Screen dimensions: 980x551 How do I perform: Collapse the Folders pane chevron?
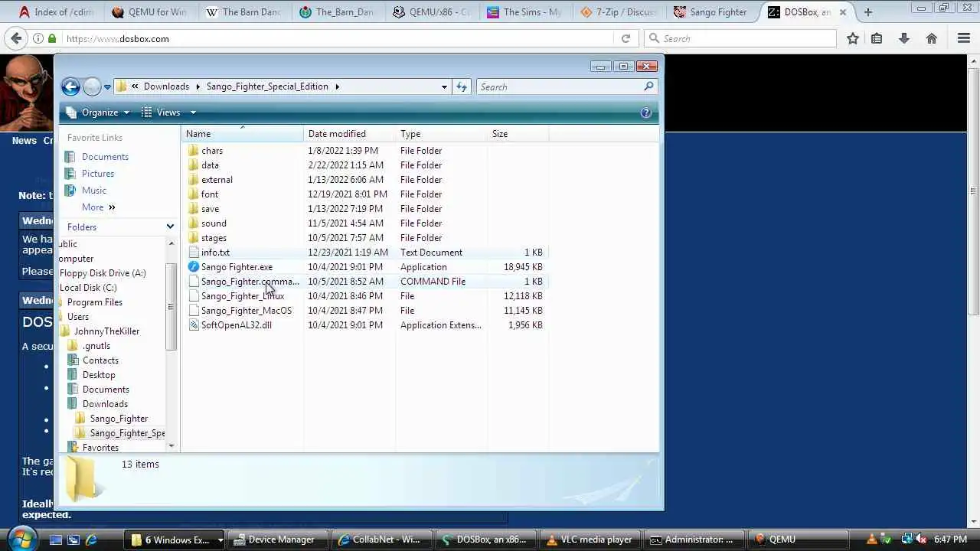[x=170, y=227]
